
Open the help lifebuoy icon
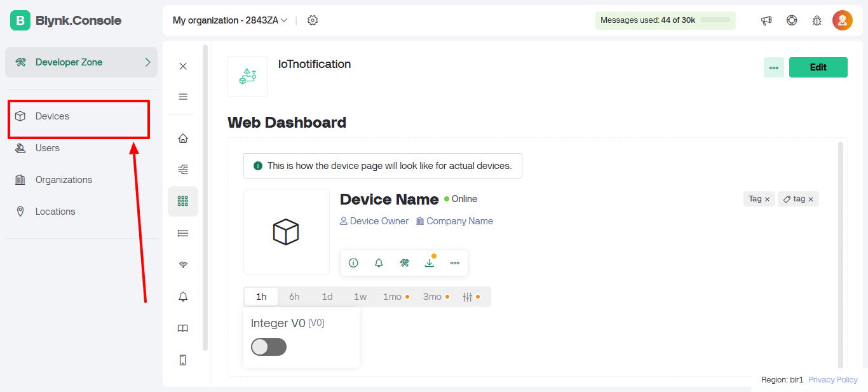coord(792,20)
